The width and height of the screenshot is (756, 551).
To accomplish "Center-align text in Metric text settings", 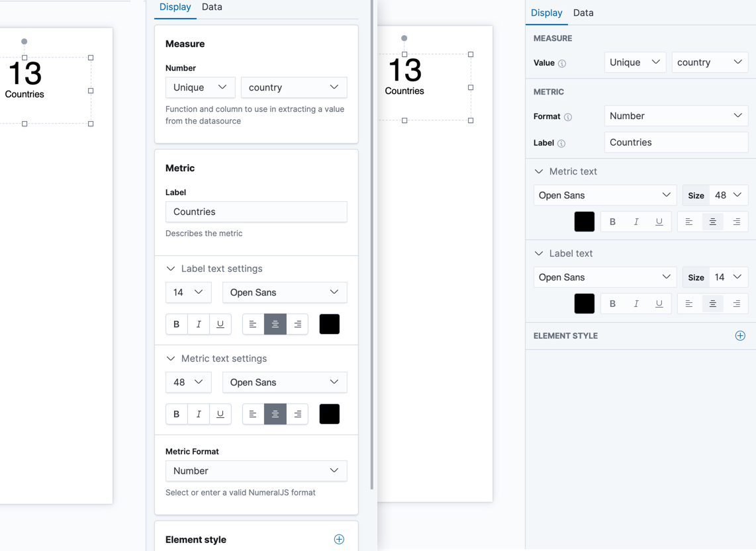I will 275,414.
